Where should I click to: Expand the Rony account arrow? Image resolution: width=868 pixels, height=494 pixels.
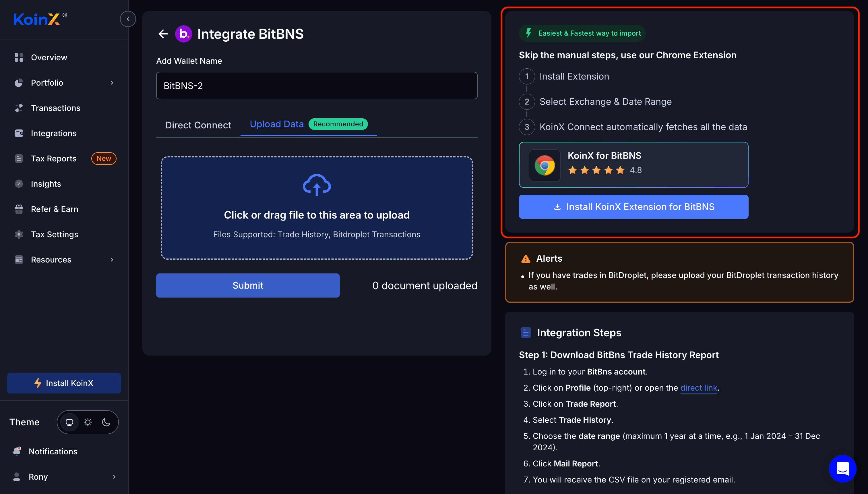point(114,477)
